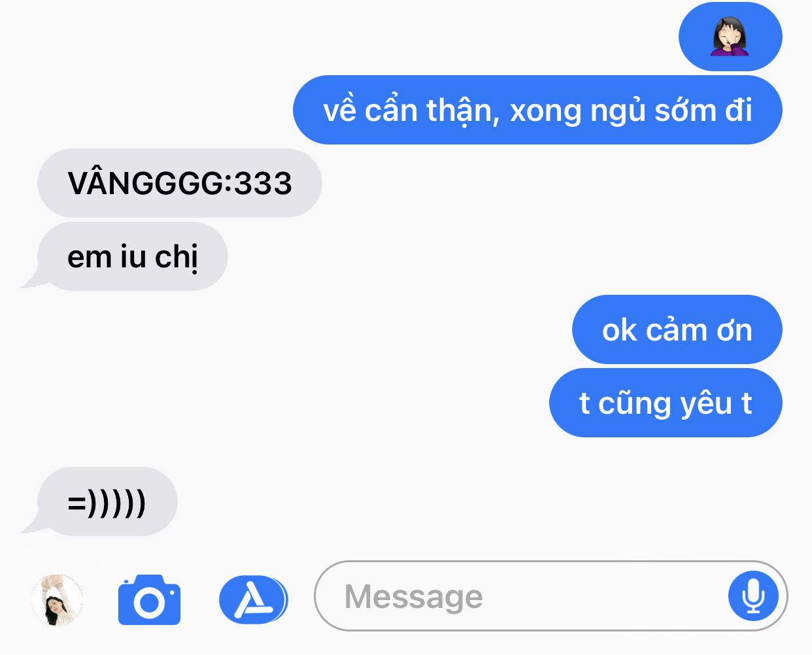Click the word "Message" placeholder text
This screenshot has height=655, width=812.
coord(414,596)
